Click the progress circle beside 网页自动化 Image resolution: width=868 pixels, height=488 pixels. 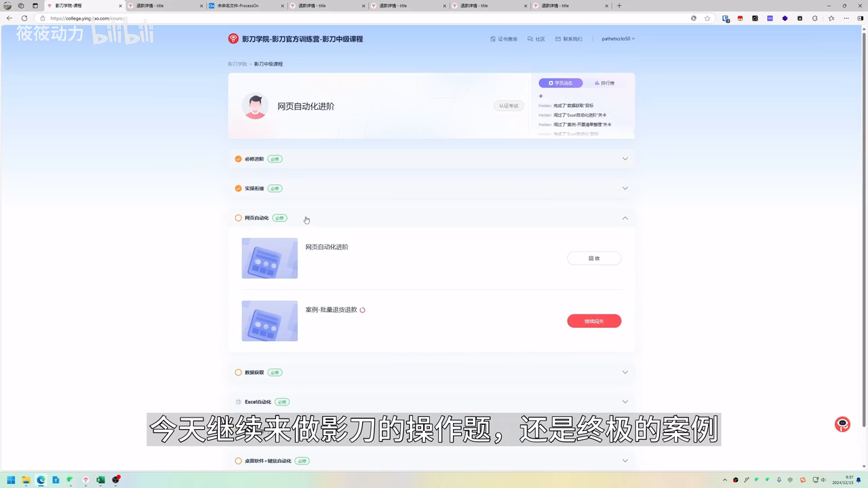(238, 218)
